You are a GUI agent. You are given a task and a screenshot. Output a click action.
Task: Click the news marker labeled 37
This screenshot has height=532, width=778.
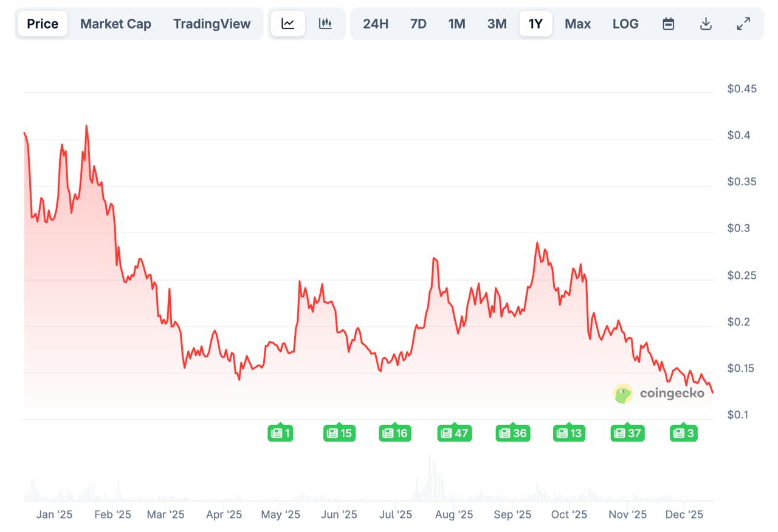627,433
